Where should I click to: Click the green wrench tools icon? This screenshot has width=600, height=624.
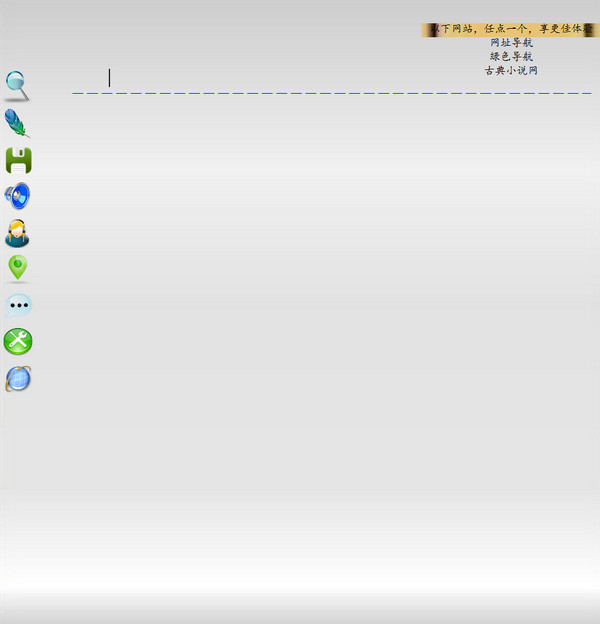18,342
